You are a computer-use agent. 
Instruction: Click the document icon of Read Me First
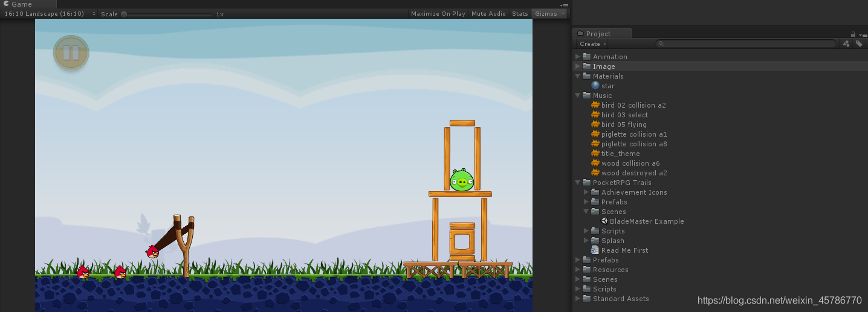point(595,250)
